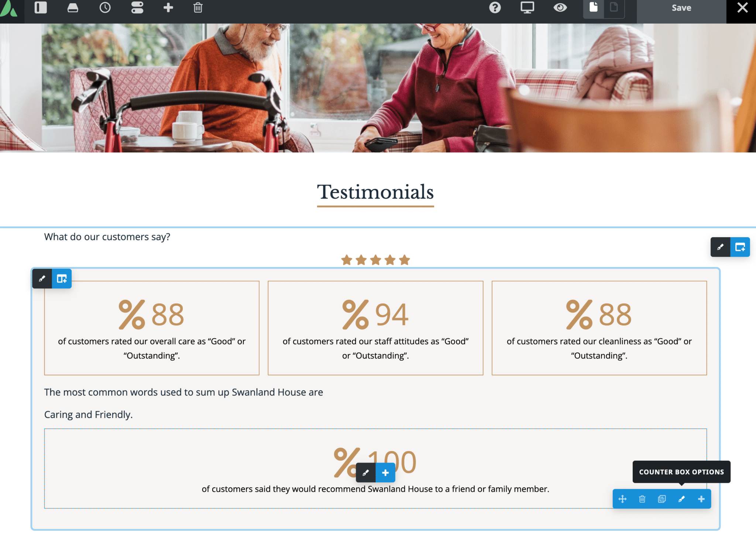Click the move handle on counter box toolbar
Image resolution: width=756 pixels, height=540 pixels.
click(x=622, y=499)
